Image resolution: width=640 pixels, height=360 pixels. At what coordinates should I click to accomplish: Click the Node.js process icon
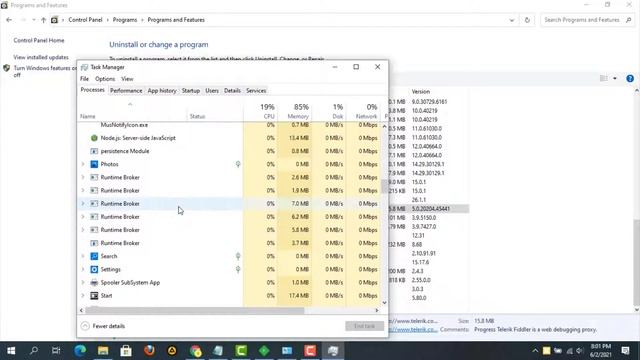pyautogui.click(x=94, y=138)
